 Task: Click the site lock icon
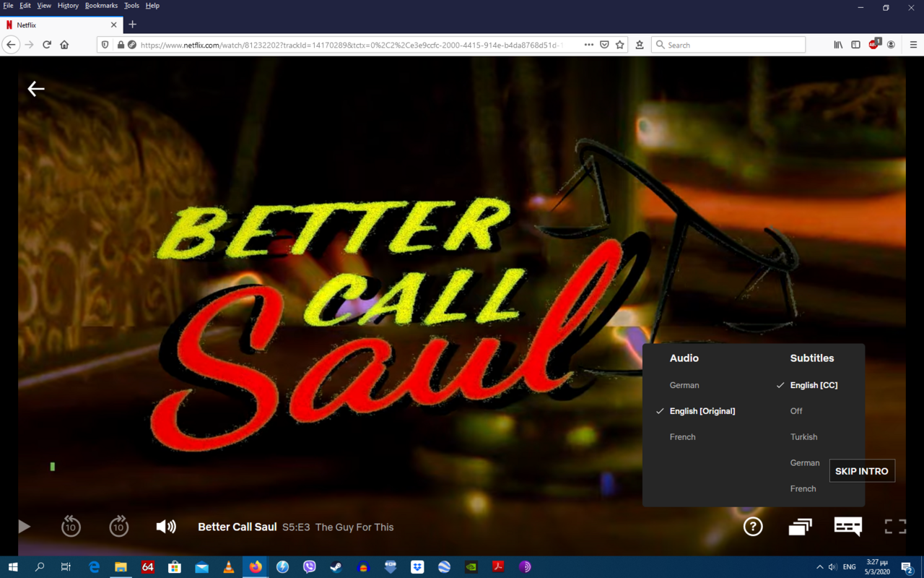[x=121, y=45]
